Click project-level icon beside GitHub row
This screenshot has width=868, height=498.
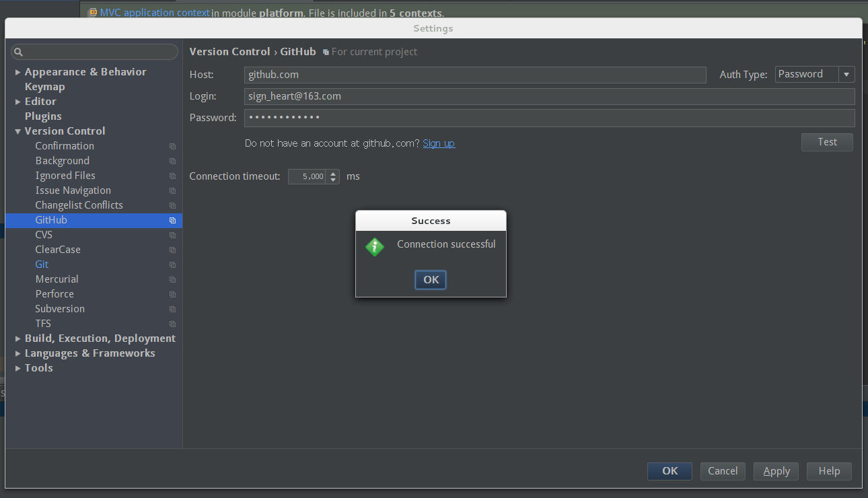pyautogui.click(x=172, y=220)
